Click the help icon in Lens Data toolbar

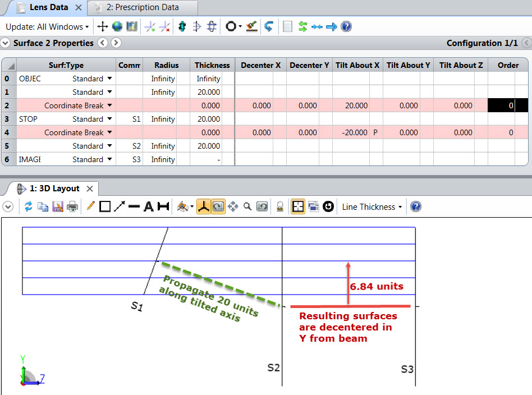(x=346, y=26)
